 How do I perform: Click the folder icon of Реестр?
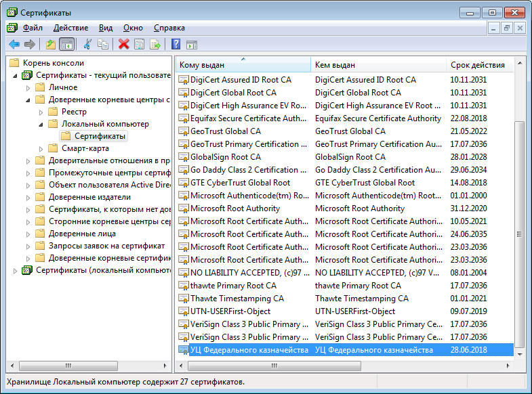53,112
